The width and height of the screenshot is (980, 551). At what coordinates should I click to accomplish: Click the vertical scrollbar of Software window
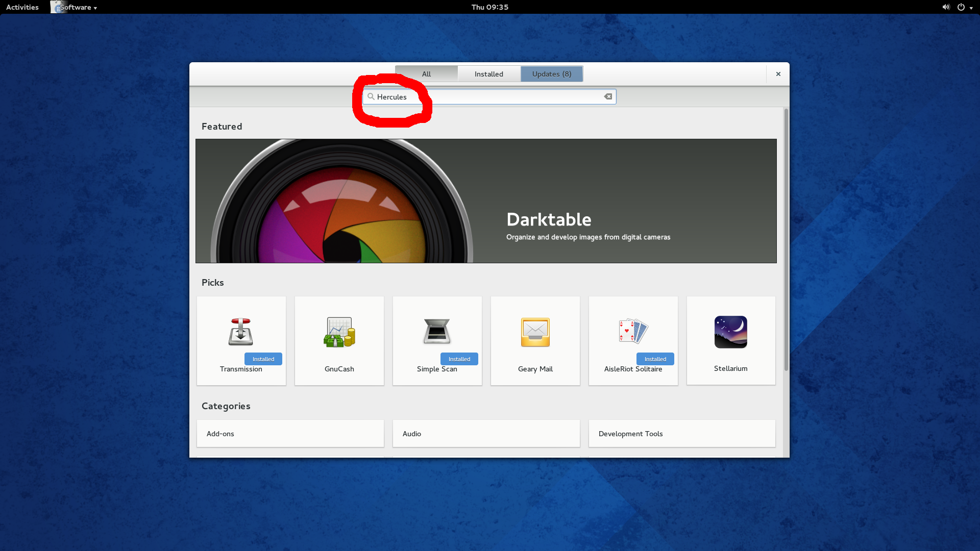click(786, 240)
